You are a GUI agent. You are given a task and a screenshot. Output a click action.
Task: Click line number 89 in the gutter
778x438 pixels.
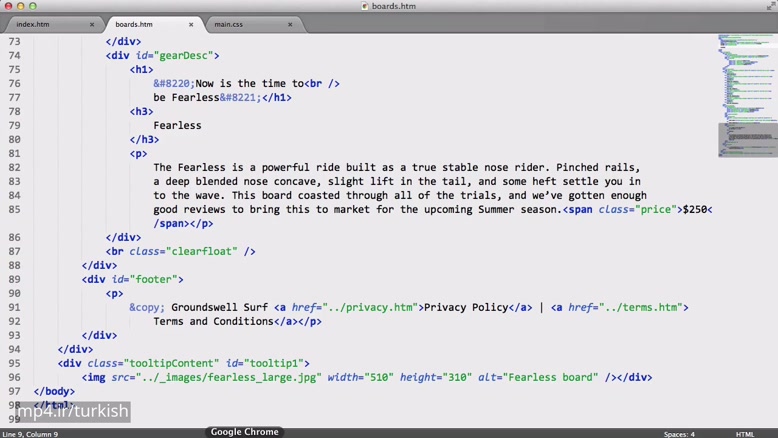(x=14, y=279)
